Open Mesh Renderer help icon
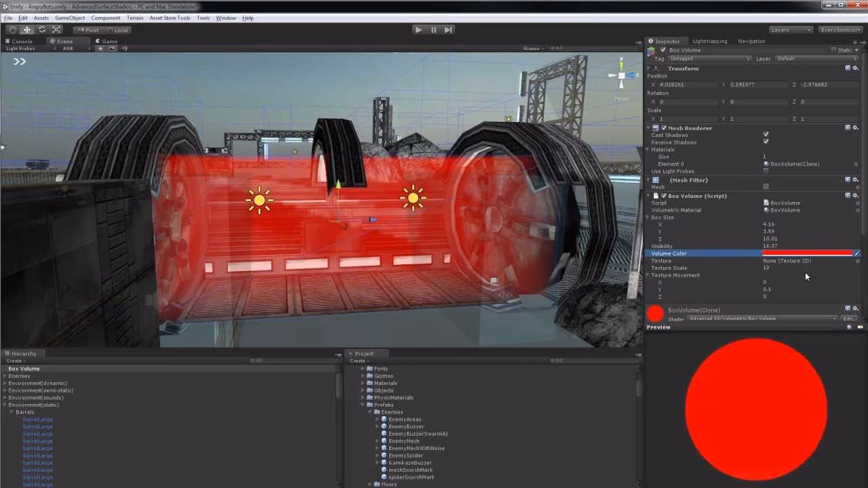The height and width of the screenshot is (488, 868). pos(847,128)
